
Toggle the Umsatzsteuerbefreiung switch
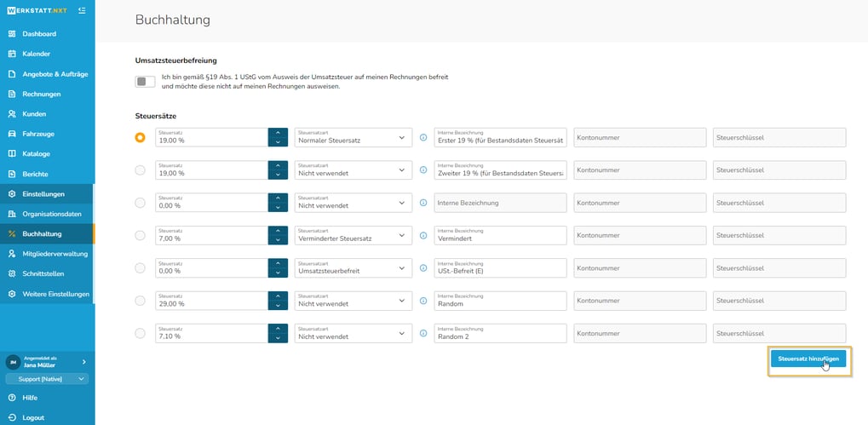[146, 82]
